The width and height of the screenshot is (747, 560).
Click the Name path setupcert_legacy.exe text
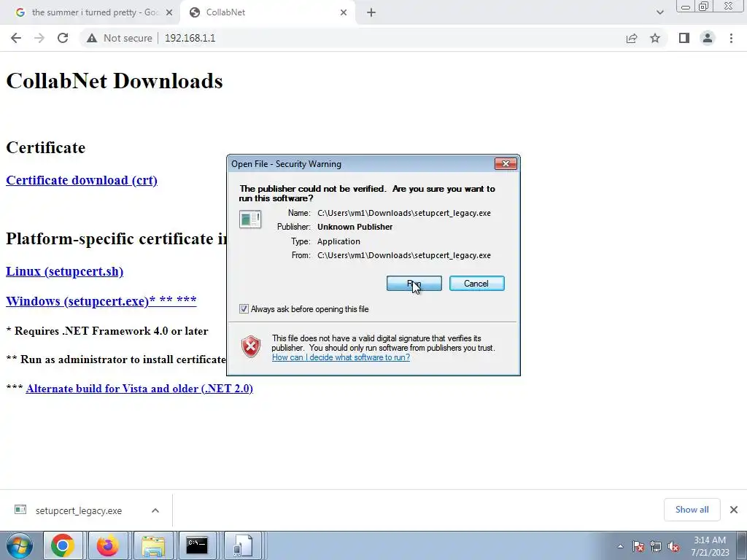tap(404, 214)
